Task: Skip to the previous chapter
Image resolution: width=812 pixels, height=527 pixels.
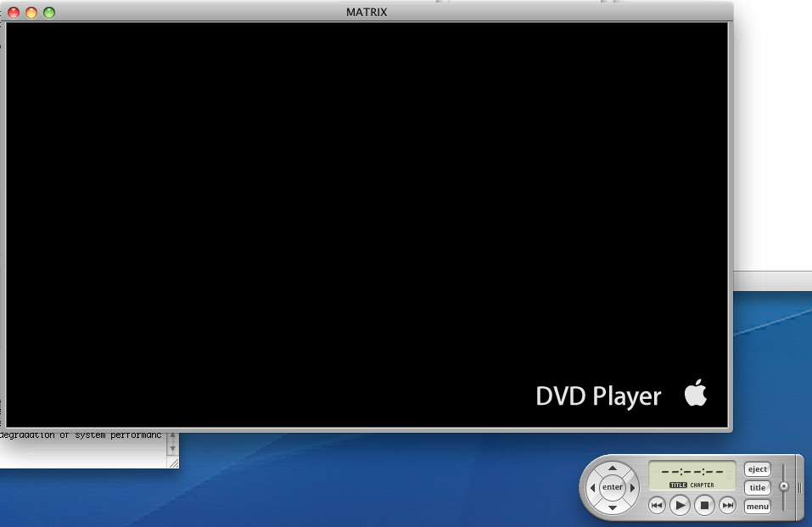Action: [x=657, y=505]
